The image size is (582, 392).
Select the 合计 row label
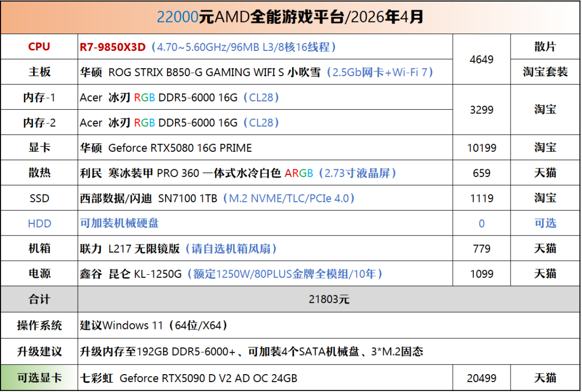[39, 299]
